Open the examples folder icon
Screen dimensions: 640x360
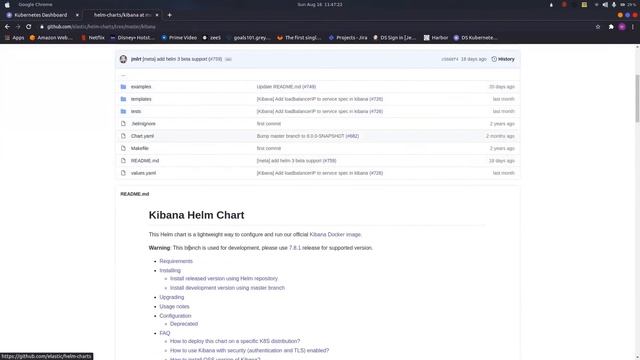(x=123, y=87)
